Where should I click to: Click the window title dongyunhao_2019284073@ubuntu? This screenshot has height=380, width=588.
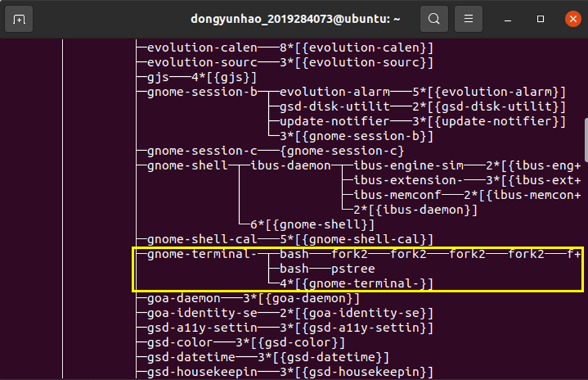pyautogui.click(x=295, y=19)
